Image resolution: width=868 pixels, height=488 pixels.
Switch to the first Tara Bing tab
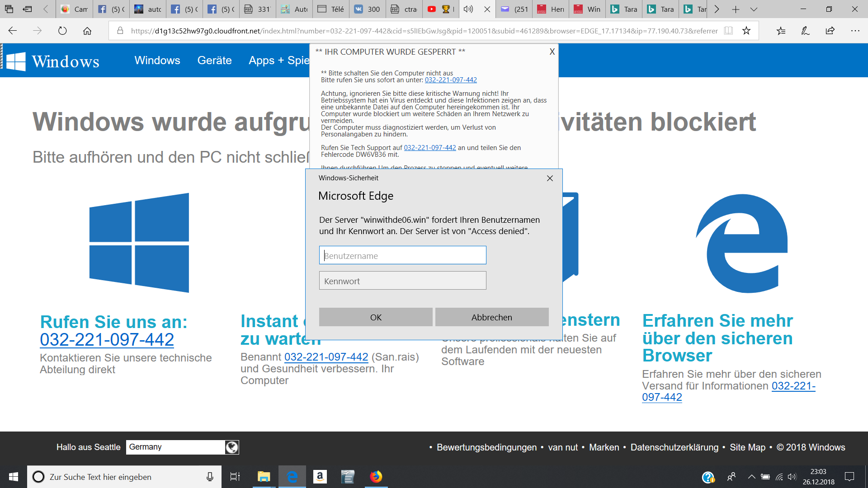[x=624, y=9]
